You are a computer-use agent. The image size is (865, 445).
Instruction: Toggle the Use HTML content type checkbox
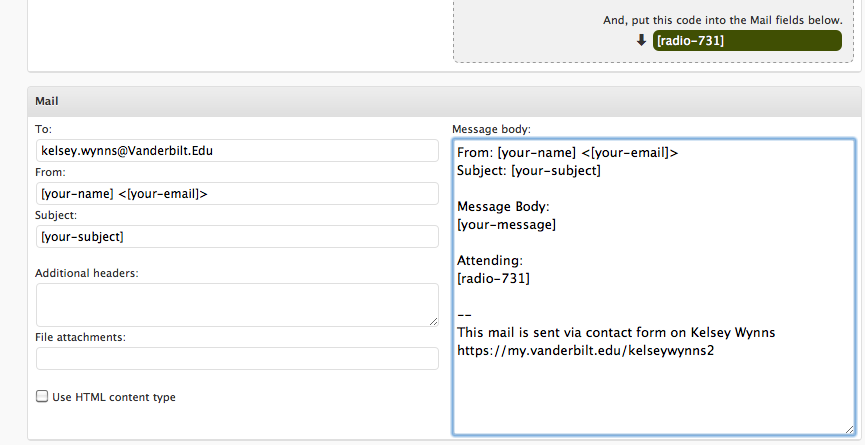click(x=42, y=397)
